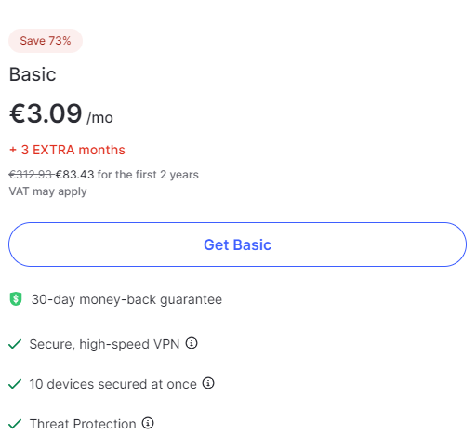Open info icon next to Threat Protection
Viewport: 476px width, 448px height.
(x=148, y=423)
